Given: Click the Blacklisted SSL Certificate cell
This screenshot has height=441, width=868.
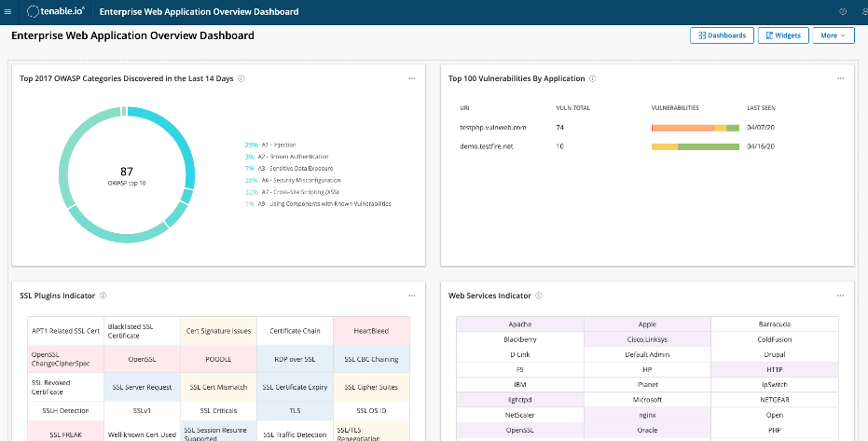Looking at the screenshot, I should click(x=143, y=331).
